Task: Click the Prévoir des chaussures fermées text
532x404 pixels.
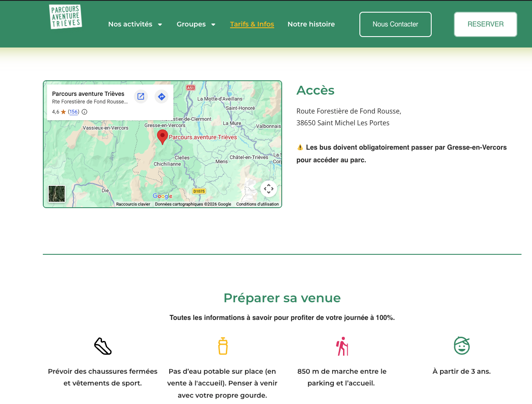Action: click(x=103, y=377)
